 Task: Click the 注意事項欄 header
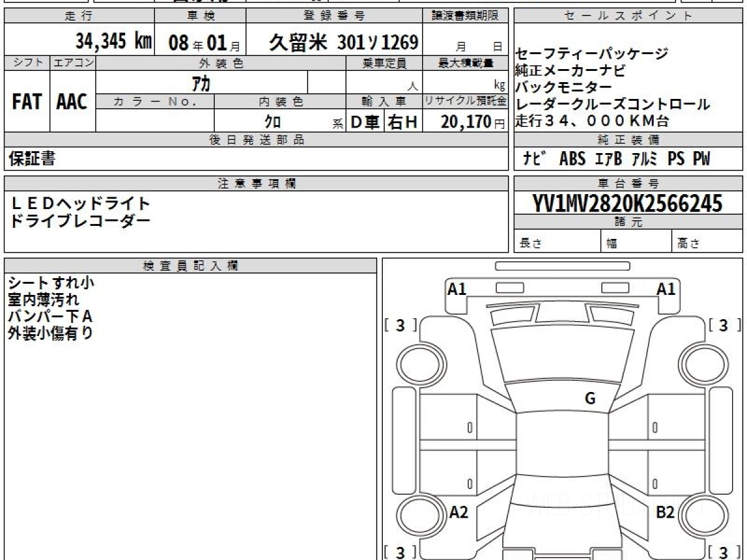coord(256,184)
